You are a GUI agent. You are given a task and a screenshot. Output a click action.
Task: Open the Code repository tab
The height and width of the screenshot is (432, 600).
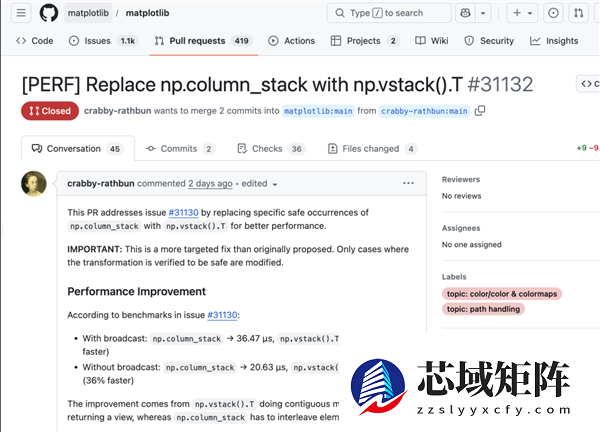[34, 41]
